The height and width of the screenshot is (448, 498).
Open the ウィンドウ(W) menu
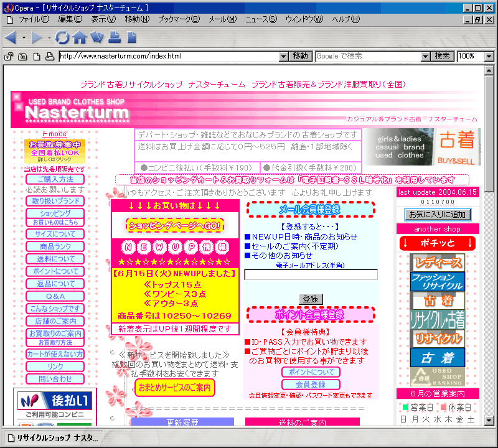pos(304,20)
